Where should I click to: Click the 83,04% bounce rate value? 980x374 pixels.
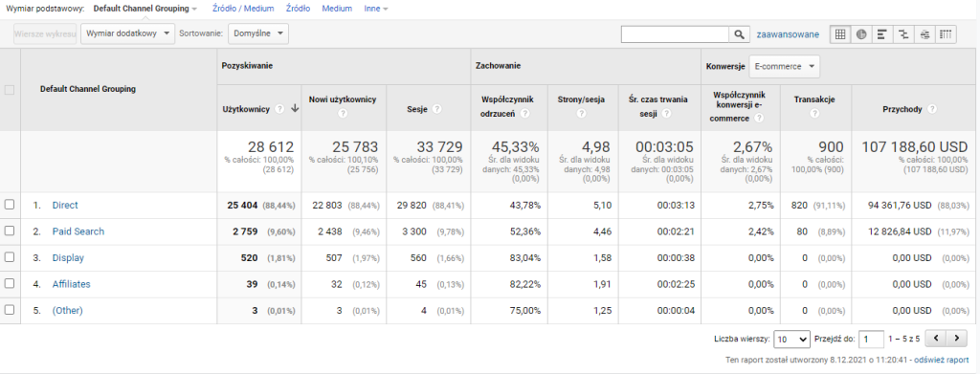525,257
